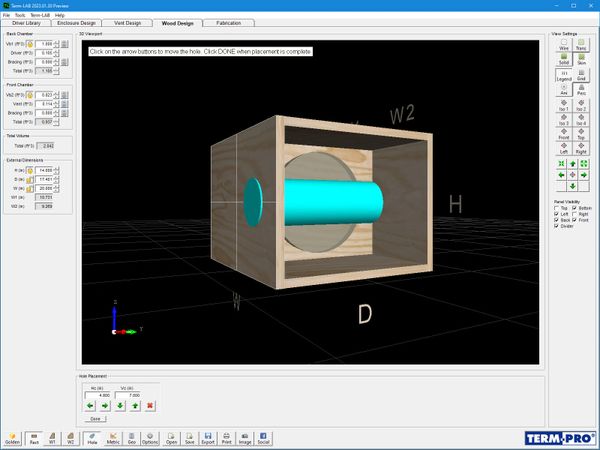The image size is (600, 450).
Task: Move the hole left with green arrow
Action: [90, 406]
